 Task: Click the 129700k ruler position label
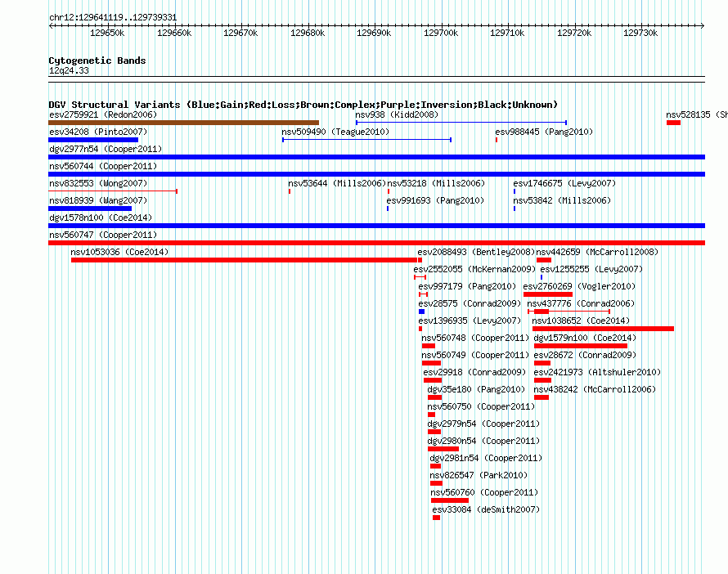pyautogui.click(x=441, y=33)
